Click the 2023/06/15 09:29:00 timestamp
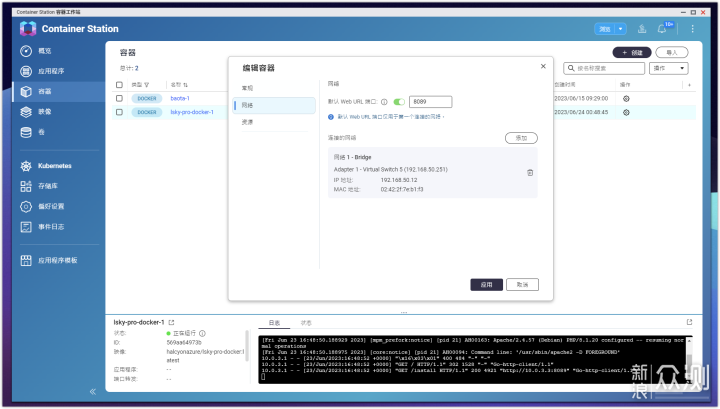This screenshot has width=720, height=409. pyautogui.click(x=581, y=99)
